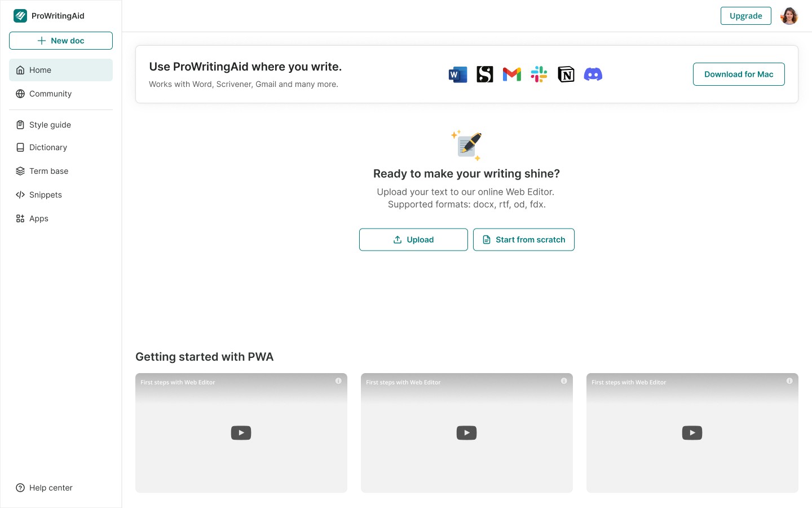812x508 pixels.
Task: Click the ProWritingAid brand name text
Action: pos(58,16)
